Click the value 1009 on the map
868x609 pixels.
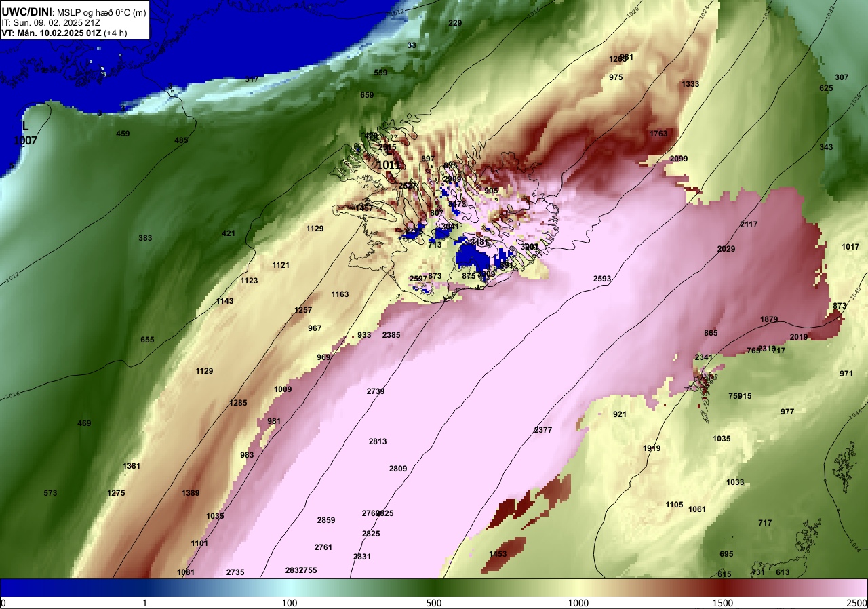(x=283, y=389)
